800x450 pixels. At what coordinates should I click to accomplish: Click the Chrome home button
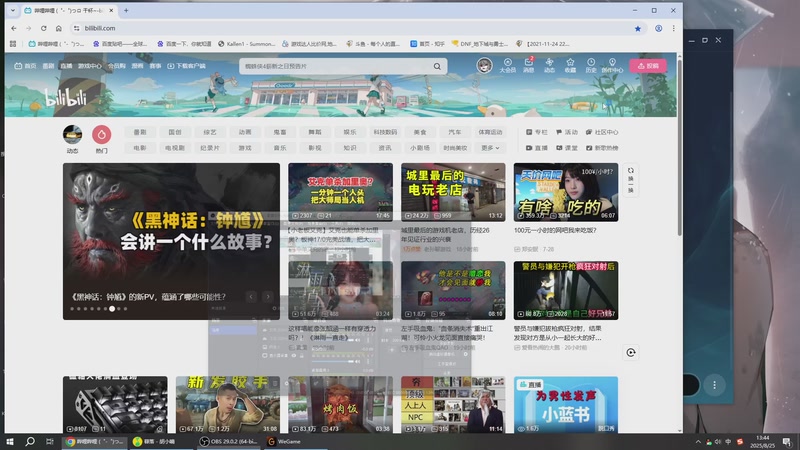click(59, 29)
